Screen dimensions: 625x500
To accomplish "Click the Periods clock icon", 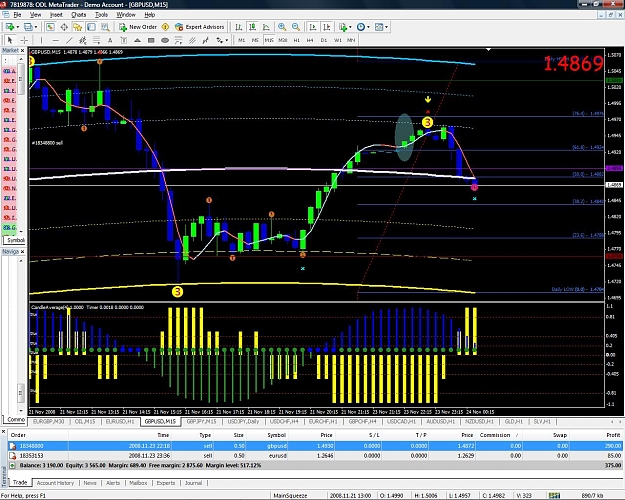I will 361,27.
